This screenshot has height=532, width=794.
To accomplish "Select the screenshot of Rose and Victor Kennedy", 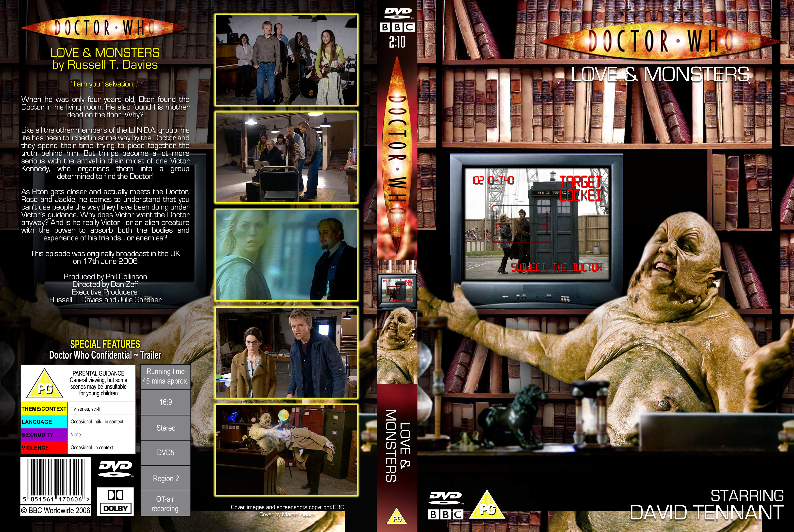I will (287, 255).
